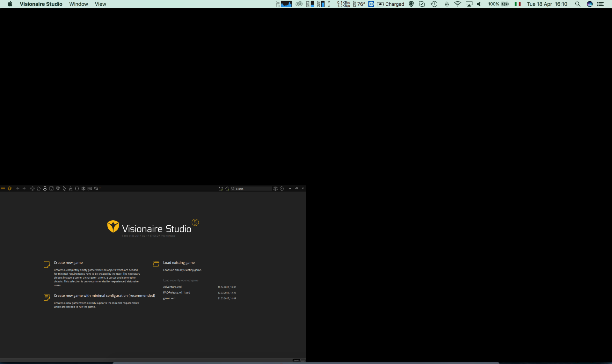Click the Creative Cloud menu bar icon
The width and height of the screenshot is (612, 364).
click(299, 4)
